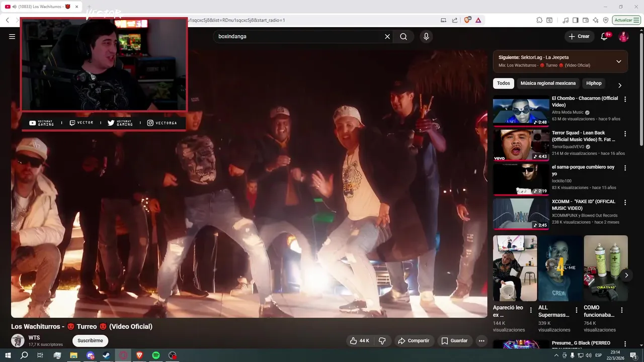Dislike the video with thumbs-down
This screenshot has height=362, width=644.
click(382, 341)
